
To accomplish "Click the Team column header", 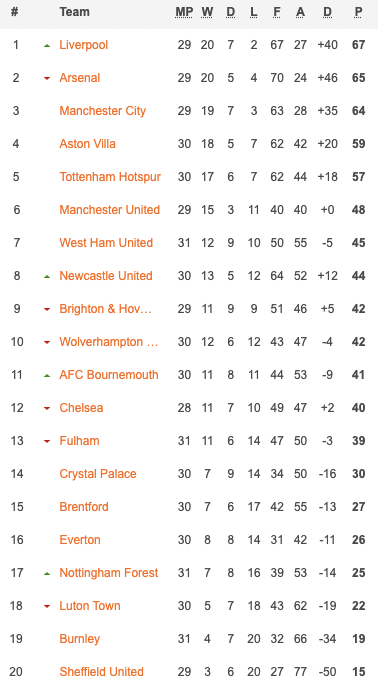I will tap(75, 12).
